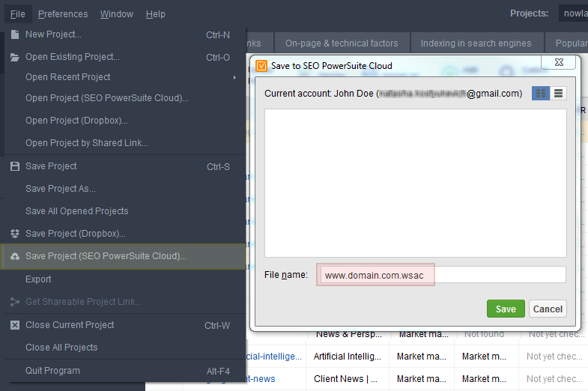Screen dimensions: 588x391
Task: Switch to Indexing in search engines tab
Action: point(476,43)
